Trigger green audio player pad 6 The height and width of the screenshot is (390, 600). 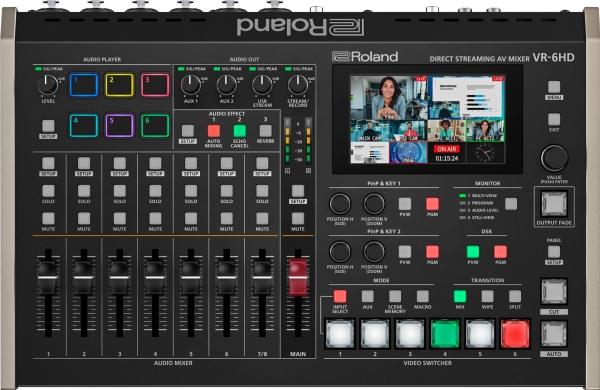[x=155, y=126]
